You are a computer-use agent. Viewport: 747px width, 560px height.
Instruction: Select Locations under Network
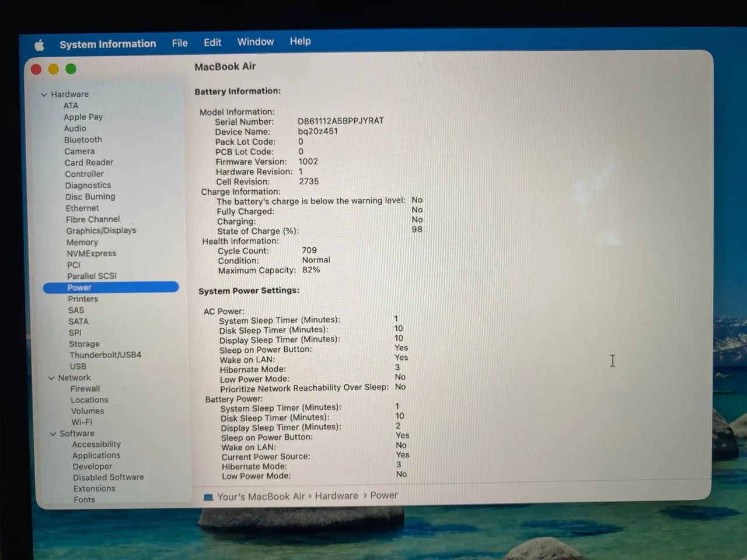tap(89, 400)
